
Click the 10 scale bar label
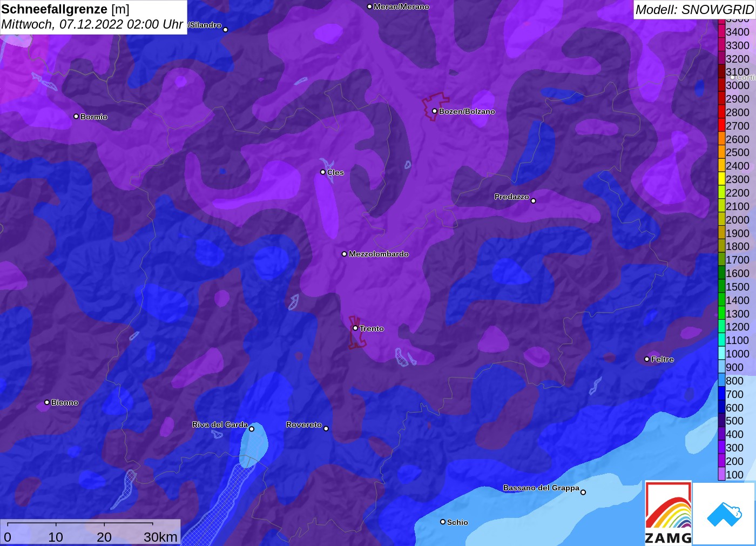(x=56, y=537)
